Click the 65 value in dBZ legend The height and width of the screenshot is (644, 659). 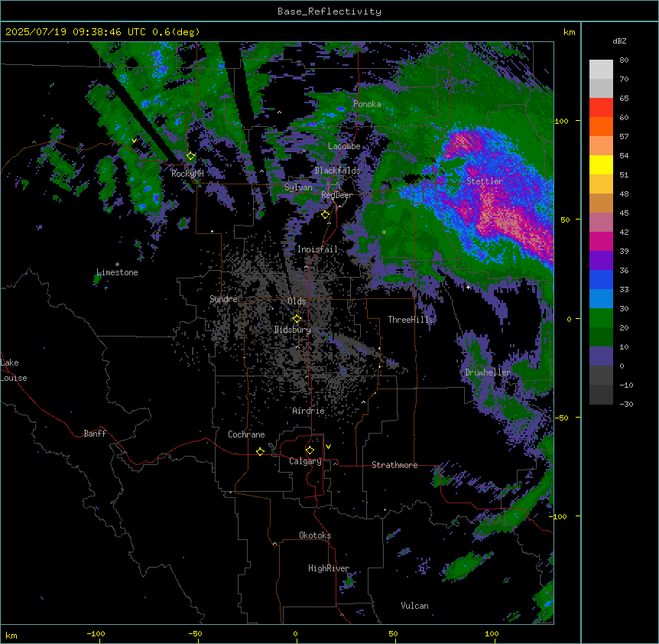click(x=624, y=99)
